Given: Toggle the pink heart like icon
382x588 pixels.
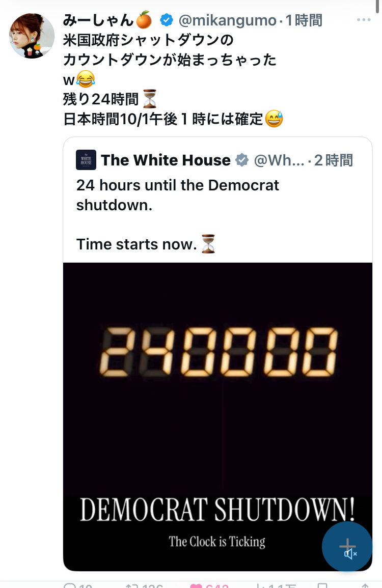Looking at the screenshot, I should point(196,585).
